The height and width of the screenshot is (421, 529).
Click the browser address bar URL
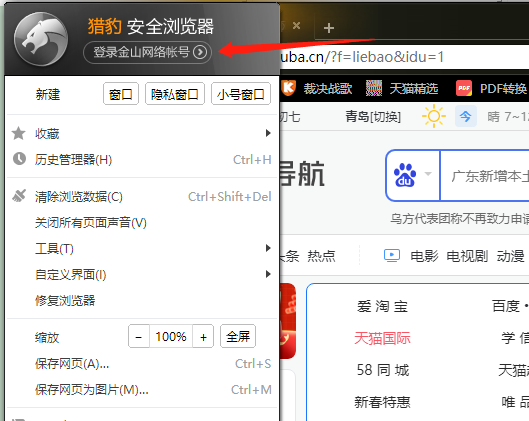click(x=362, y=57)
